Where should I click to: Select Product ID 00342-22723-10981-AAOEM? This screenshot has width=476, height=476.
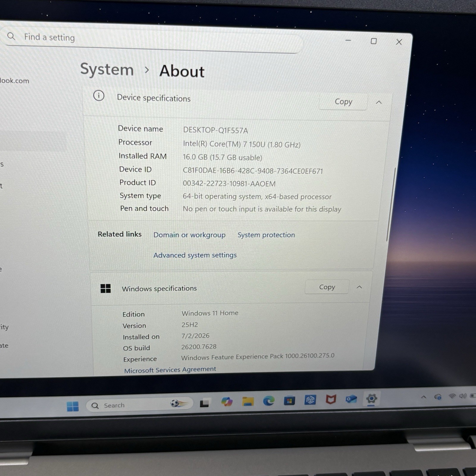click(229, 184)
